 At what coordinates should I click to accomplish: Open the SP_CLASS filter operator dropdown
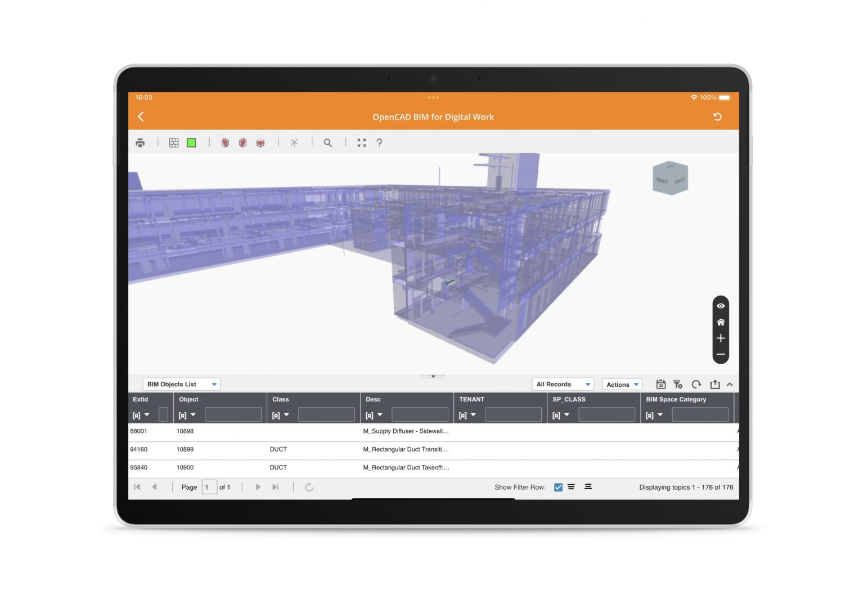point(561,415)
